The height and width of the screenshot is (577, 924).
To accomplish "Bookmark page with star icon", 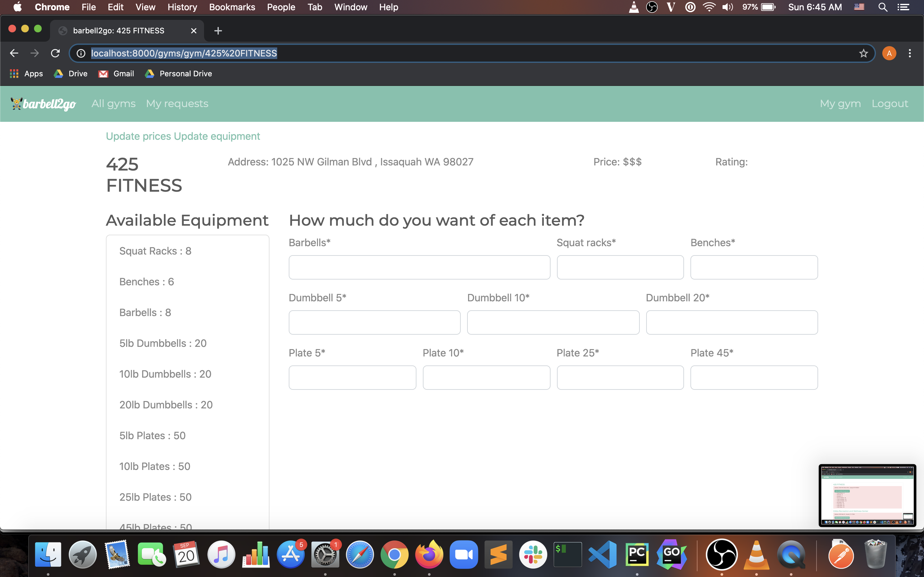I will (x=863, y=53).
